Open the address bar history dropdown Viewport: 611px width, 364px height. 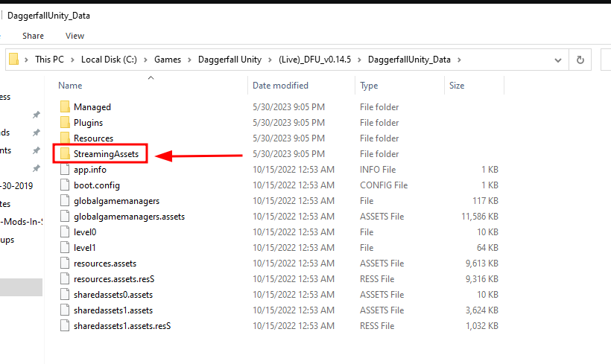pyautogui.click(x=558, y=60)
